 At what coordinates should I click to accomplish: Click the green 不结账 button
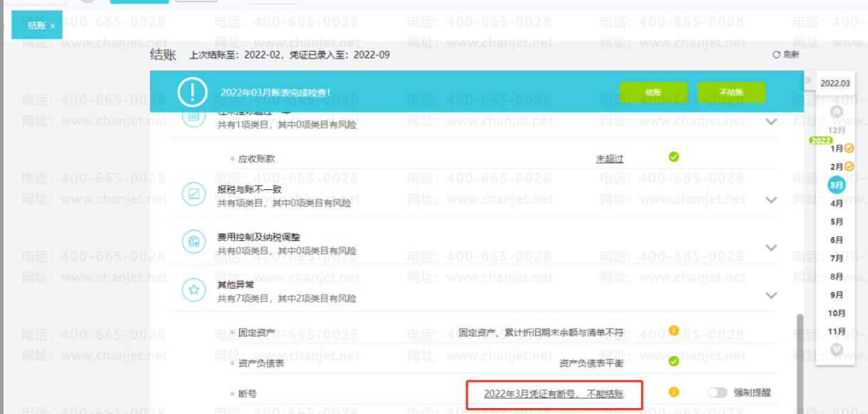(x=731, y=92)
